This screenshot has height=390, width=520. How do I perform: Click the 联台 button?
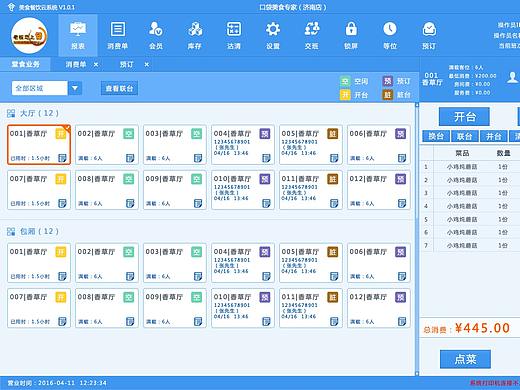click(465, 136)
